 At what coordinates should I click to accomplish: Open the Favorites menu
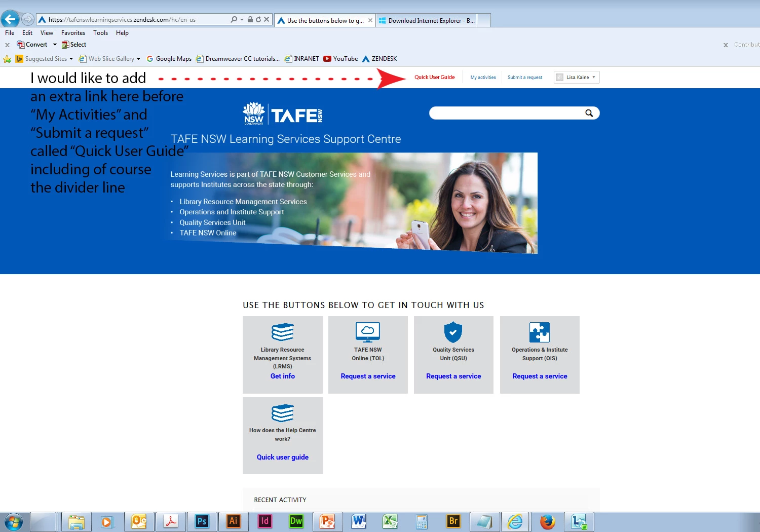[x=73, y=33]
